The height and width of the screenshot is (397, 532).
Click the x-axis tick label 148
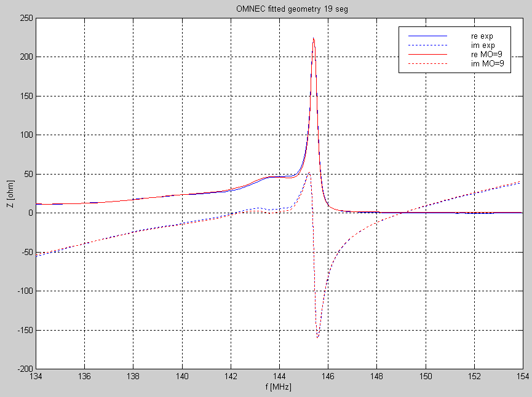point(376,376)
